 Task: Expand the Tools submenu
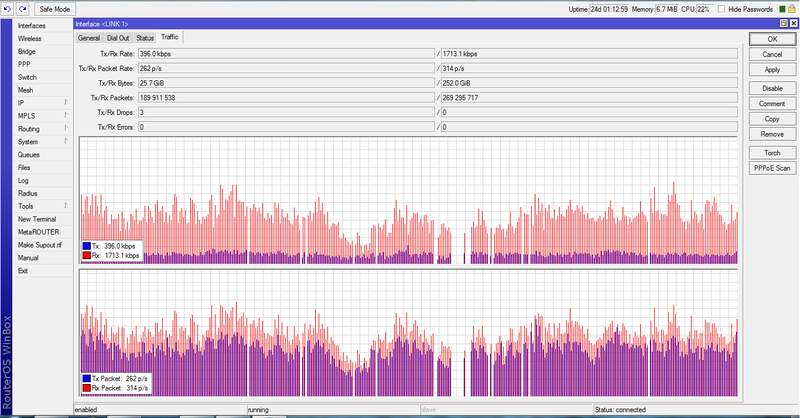pyautogui.click(x=42, y=206)
